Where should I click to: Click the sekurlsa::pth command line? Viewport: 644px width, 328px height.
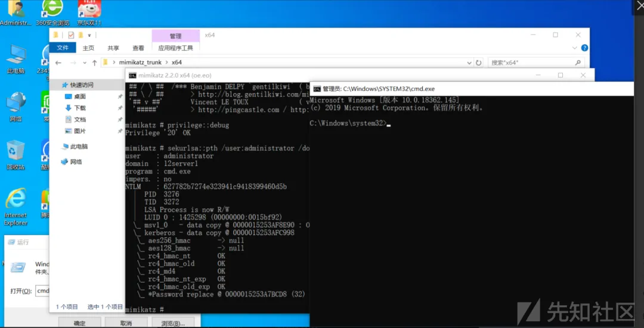(217, 148)
